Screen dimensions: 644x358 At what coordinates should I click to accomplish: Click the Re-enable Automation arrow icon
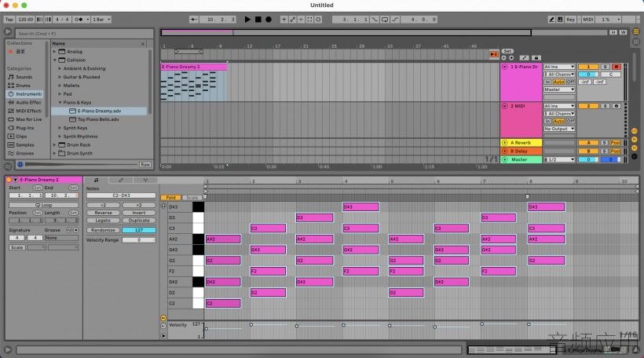click(x=301, y=20)
